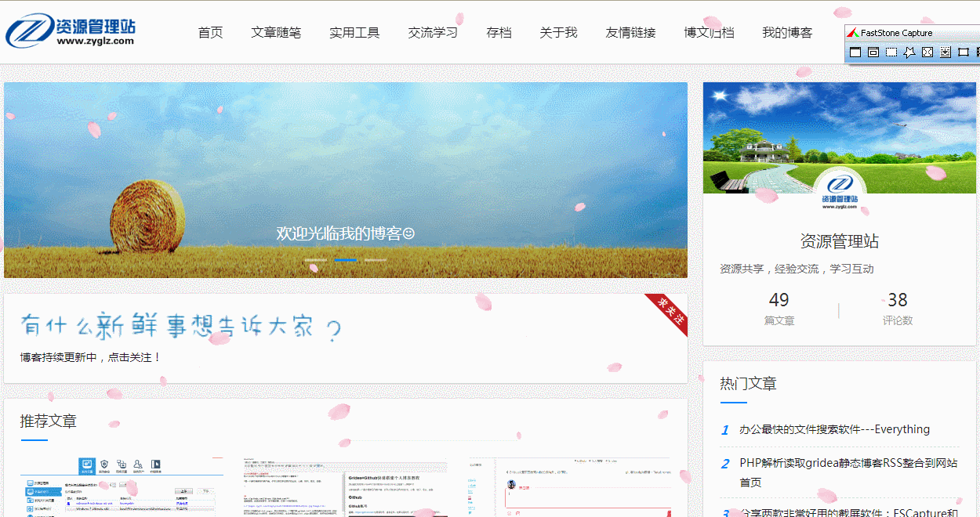Open hot article about Everything search software
The image size is (980, 517).
pos(834,429)
